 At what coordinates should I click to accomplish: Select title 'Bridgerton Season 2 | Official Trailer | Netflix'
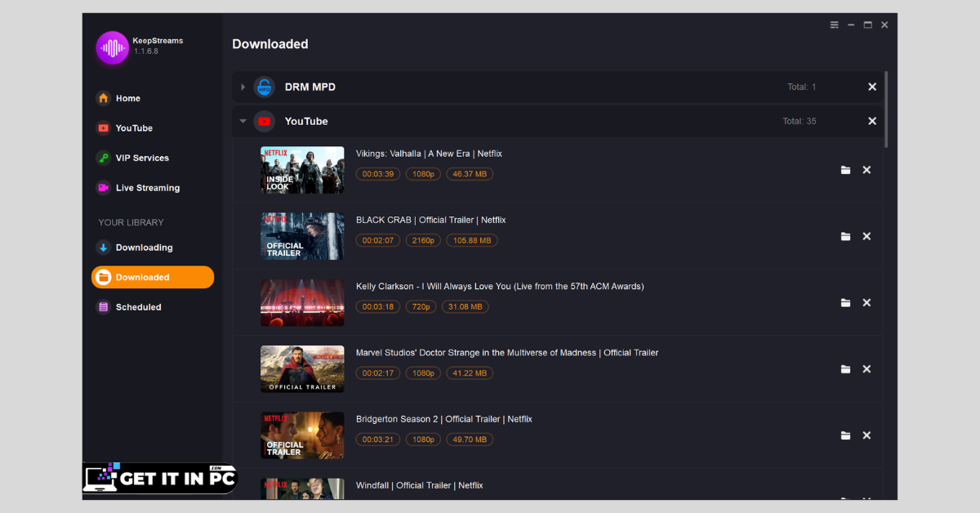[443, 419]
